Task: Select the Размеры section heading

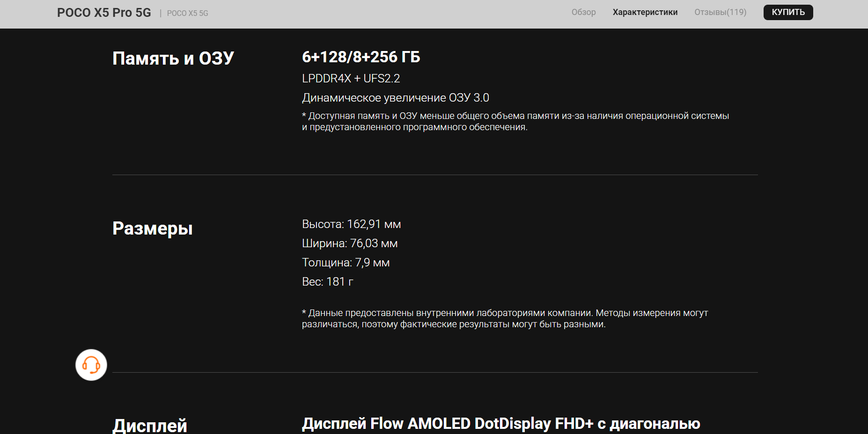Action: click(153, 228)
